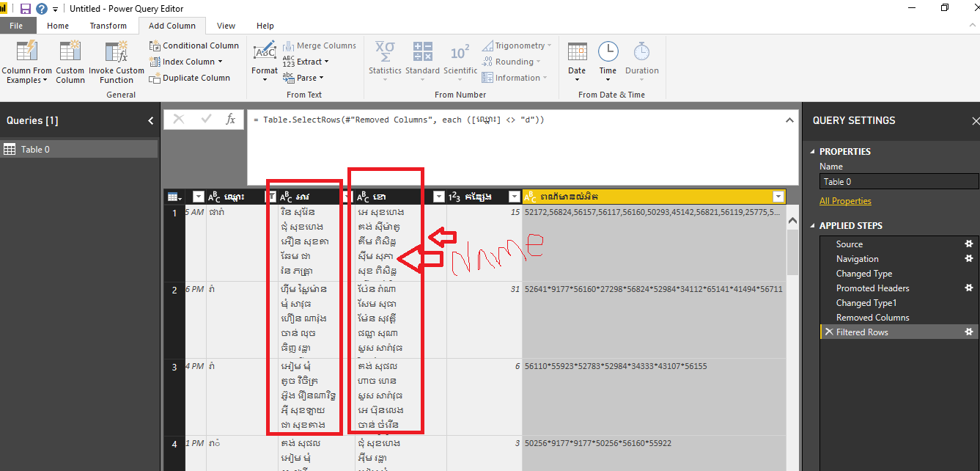Click inside the formula bar text
The image size is (980, 471).
click(398, 120)
